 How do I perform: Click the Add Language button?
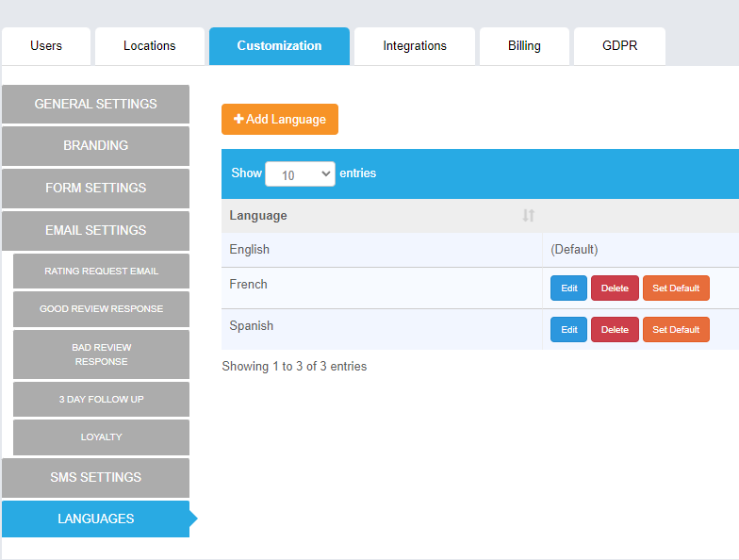coord(280,120)
